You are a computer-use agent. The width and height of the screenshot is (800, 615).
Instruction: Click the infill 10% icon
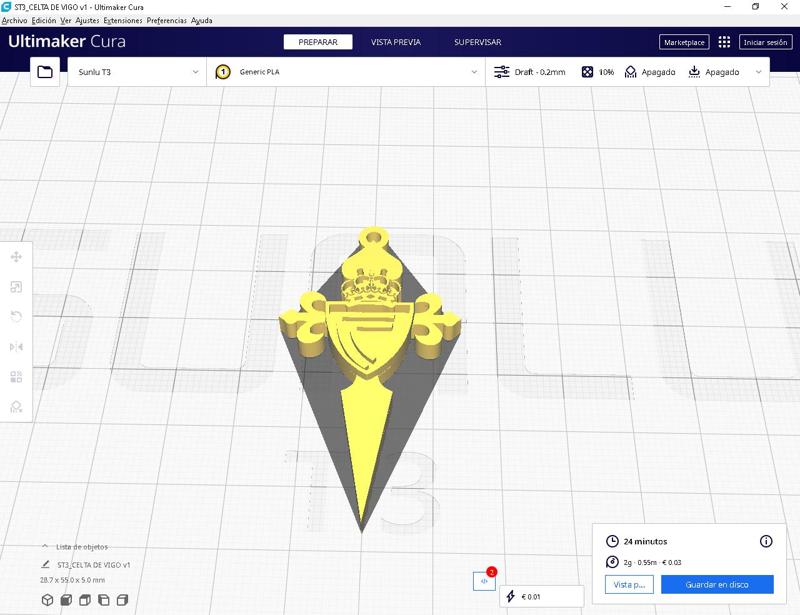click(x=587, y=72)
